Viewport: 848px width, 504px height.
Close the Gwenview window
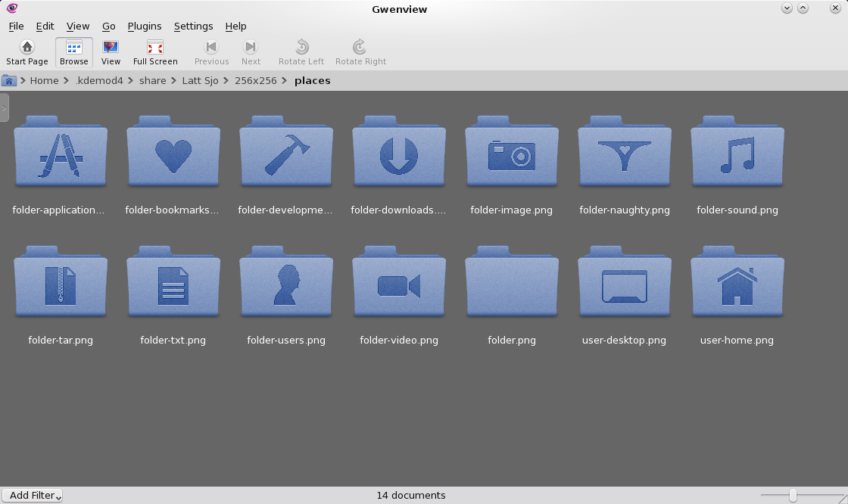click(x=835, y=8)
